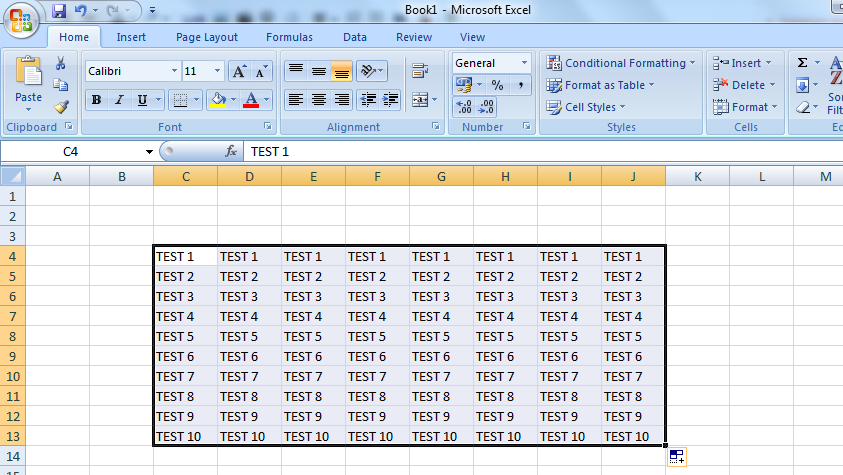
Task: Select the Format Painter brush
Action: (61, 106)
